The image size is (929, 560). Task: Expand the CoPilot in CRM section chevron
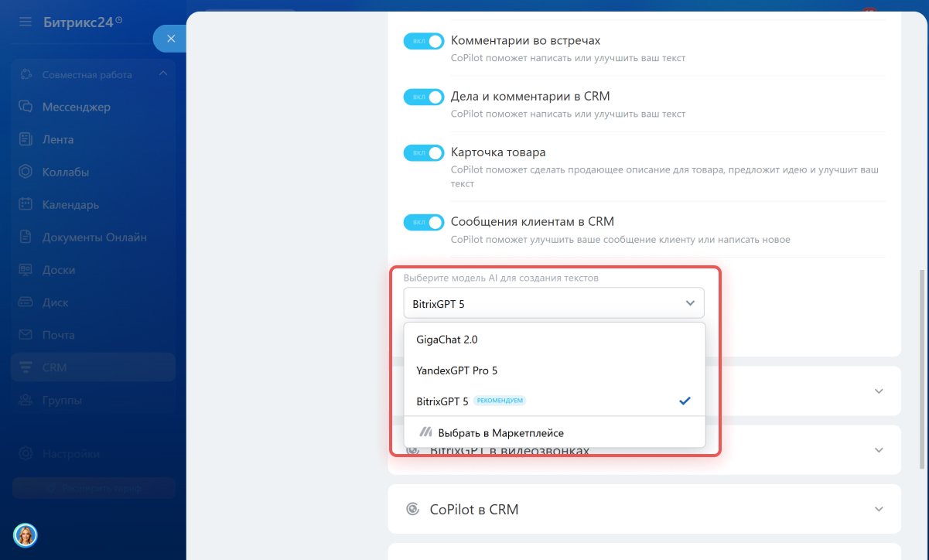[x=878, y=509]
